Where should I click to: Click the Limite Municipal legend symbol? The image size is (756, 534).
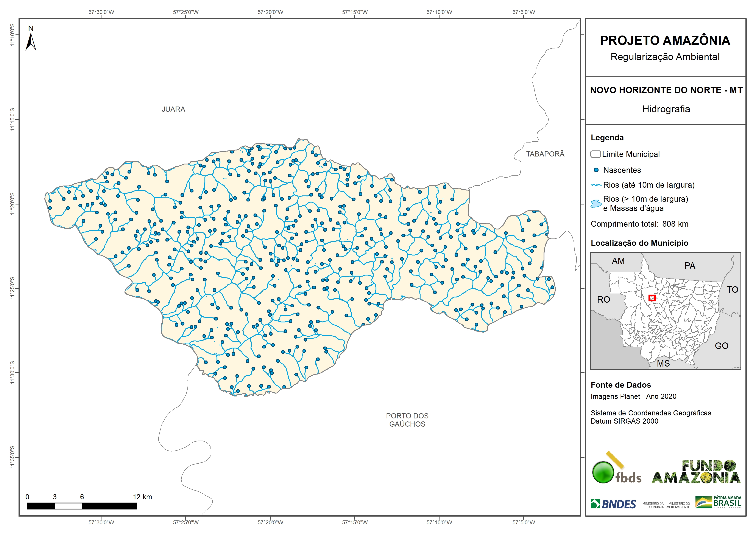click(x=595, y=154)
